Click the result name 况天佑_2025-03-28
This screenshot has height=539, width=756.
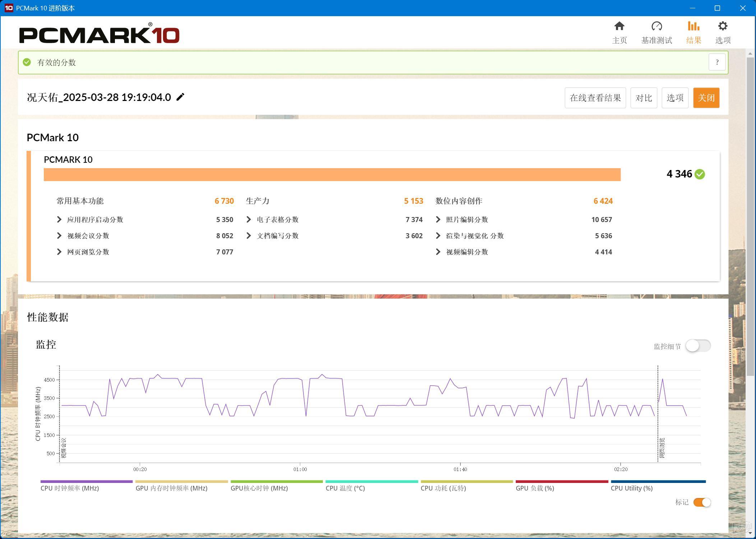pyautogui.click(x=99, y=97)
